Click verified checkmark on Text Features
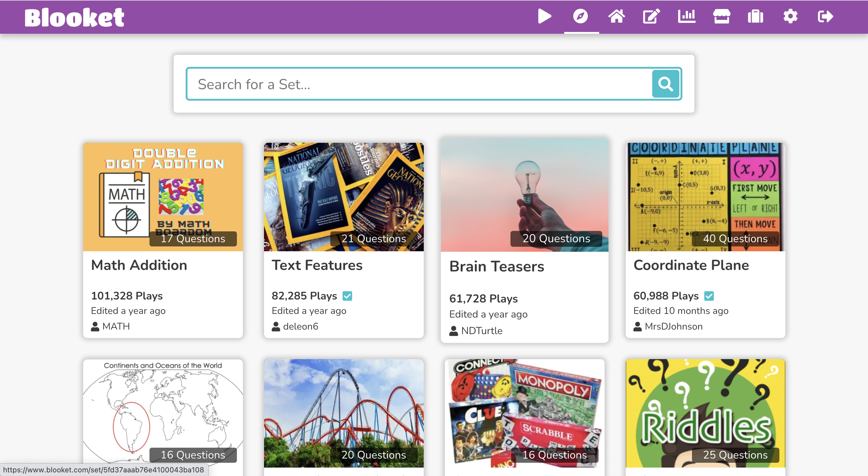 point(347,296)
